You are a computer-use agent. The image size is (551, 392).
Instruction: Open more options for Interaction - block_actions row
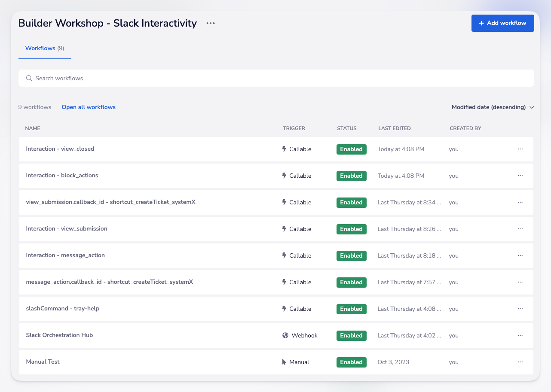pos(520,176)
